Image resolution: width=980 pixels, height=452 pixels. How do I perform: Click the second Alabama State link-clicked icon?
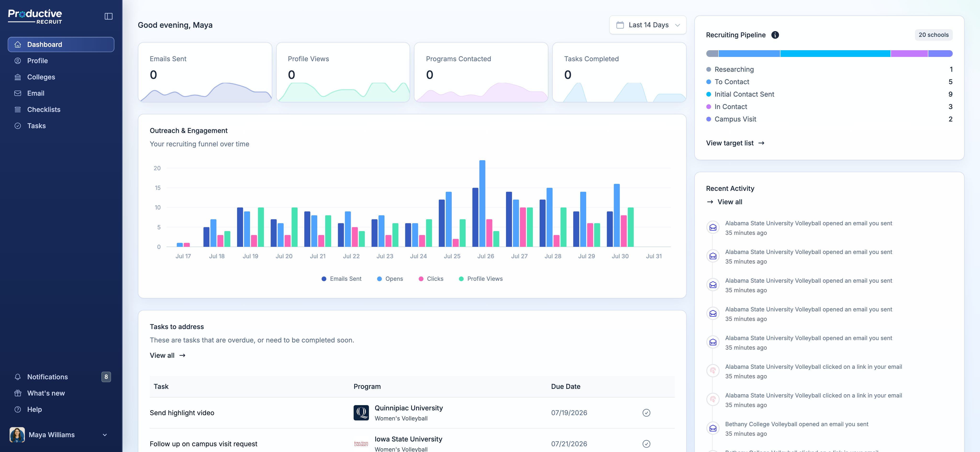pos(713,400)
